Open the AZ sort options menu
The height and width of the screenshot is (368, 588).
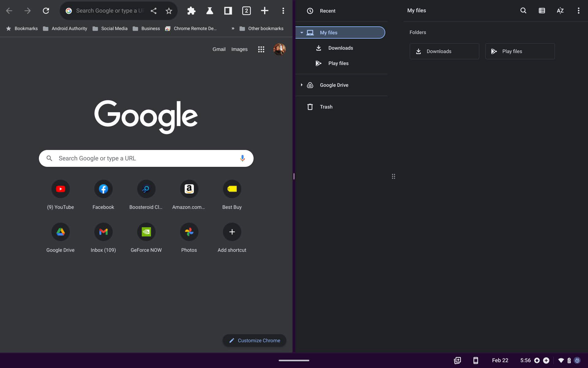560,11
